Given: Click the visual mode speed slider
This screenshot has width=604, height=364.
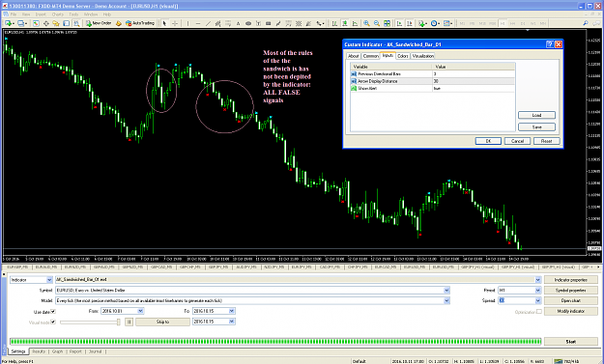Looking at the screenshot, I should pyautogui.click(x=90, y=322).
